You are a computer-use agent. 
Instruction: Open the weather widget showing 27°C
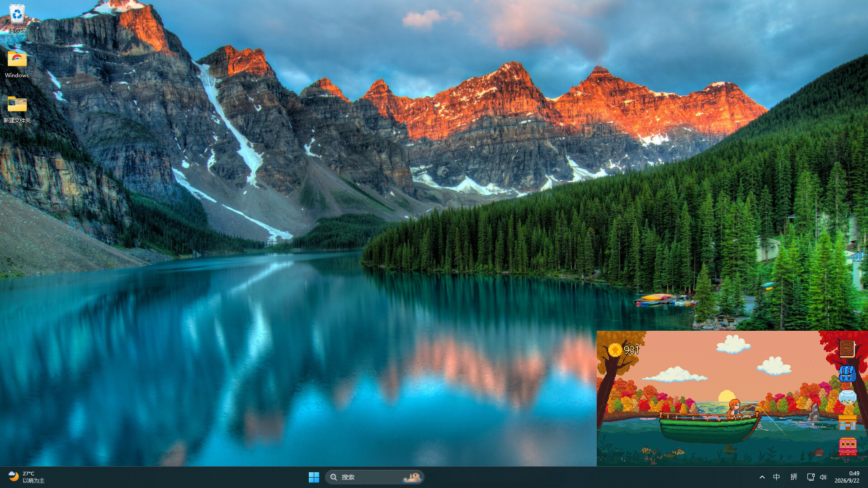(27, 477)
